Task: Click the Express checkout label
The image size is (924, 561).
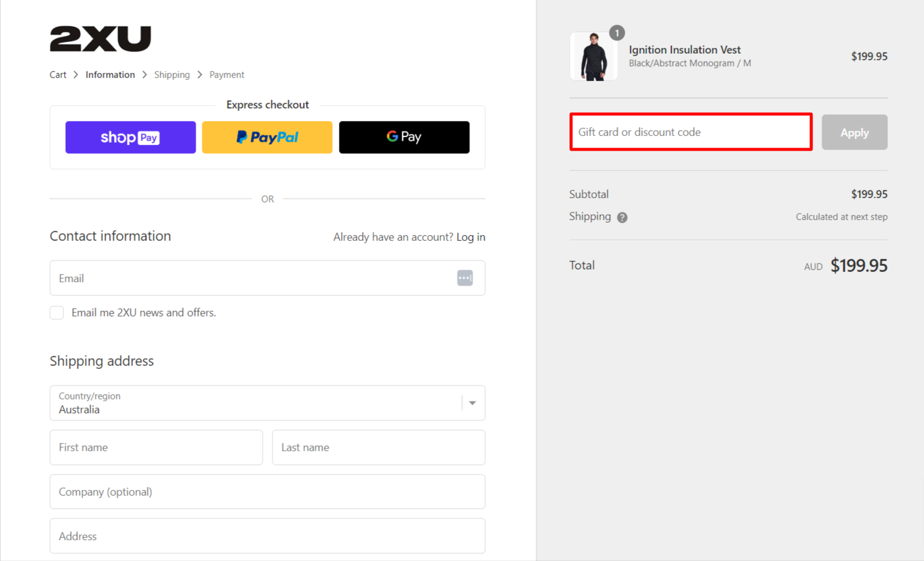Action: pyautogui.click(x=268, y=105)
